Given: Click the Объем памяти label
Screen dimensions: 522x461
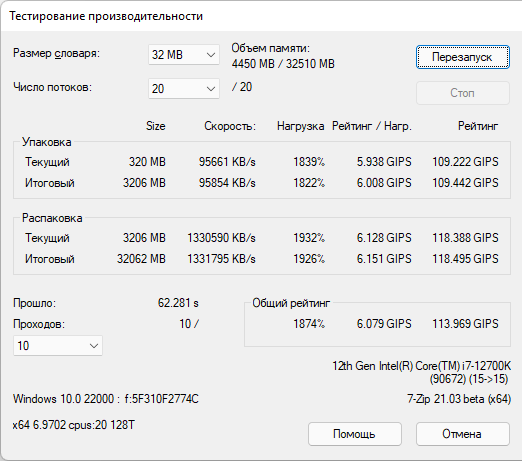Looking at the screenshot, I should [x=270, y=48].
